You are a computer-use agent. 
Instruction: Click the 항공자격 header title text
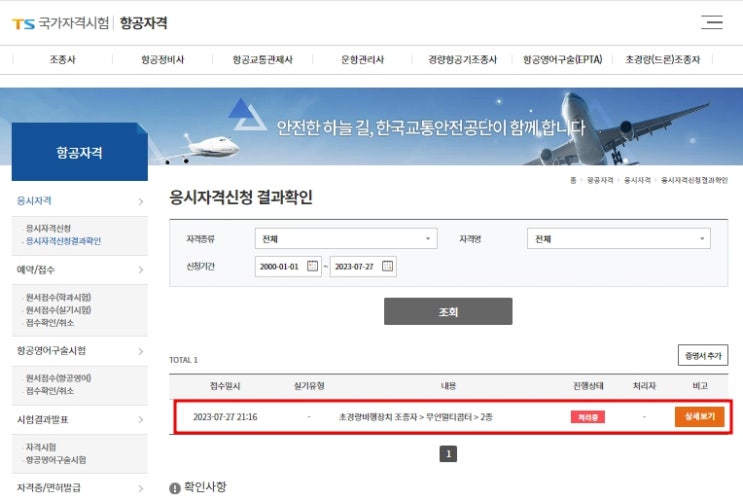144,23
